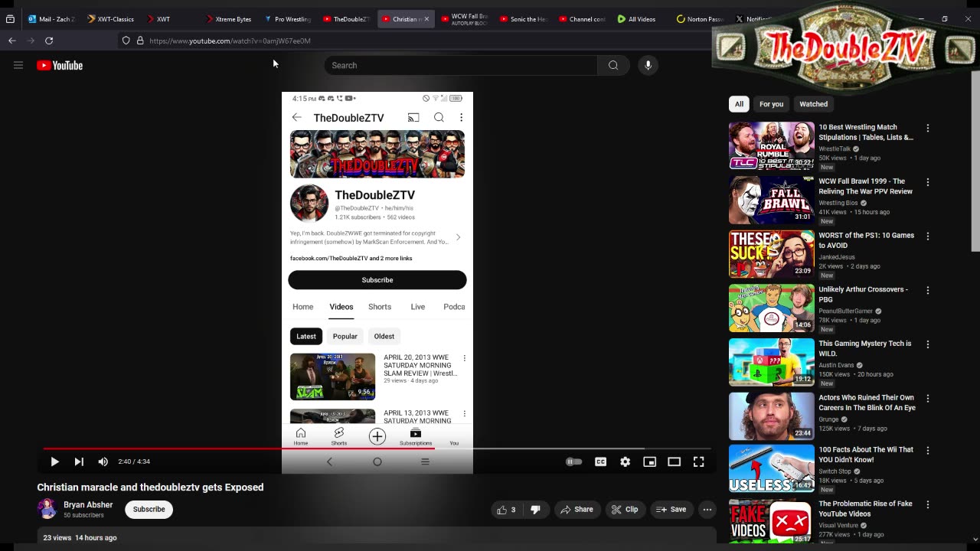The height and width of the screenshot is (551, 980).
Task: Click Bryan Absher channel avatar
Action: (x=47, y=509)
